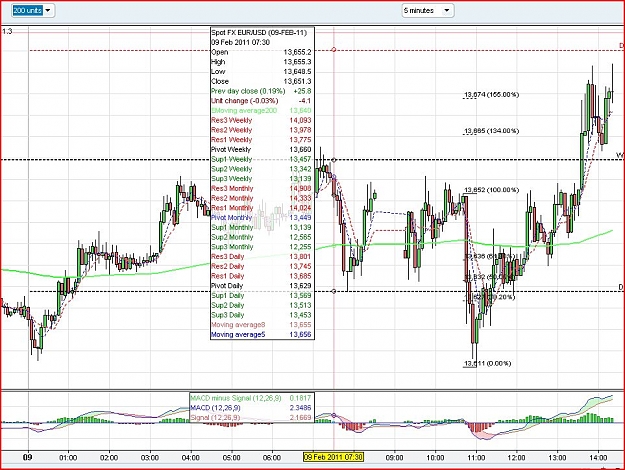Click the 09:00 time axis label
Image resolution: width=625 pixels, height=470 pixels.
pyautogui.click(x=394, y=458)
